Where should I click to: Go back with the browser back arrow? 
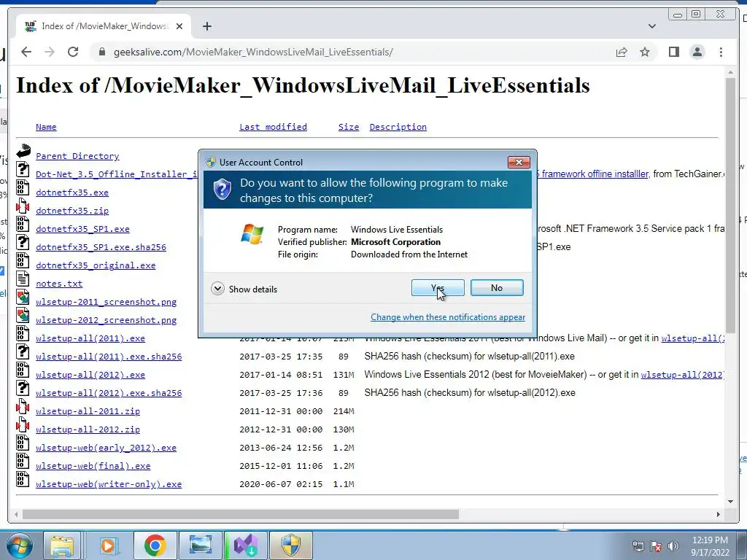tap(26, 52)
